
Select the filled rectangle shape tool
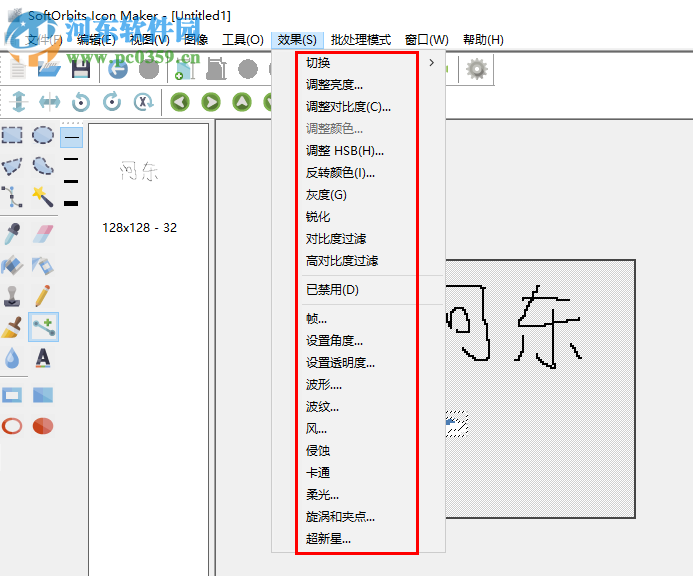click(x=43, y=395)
